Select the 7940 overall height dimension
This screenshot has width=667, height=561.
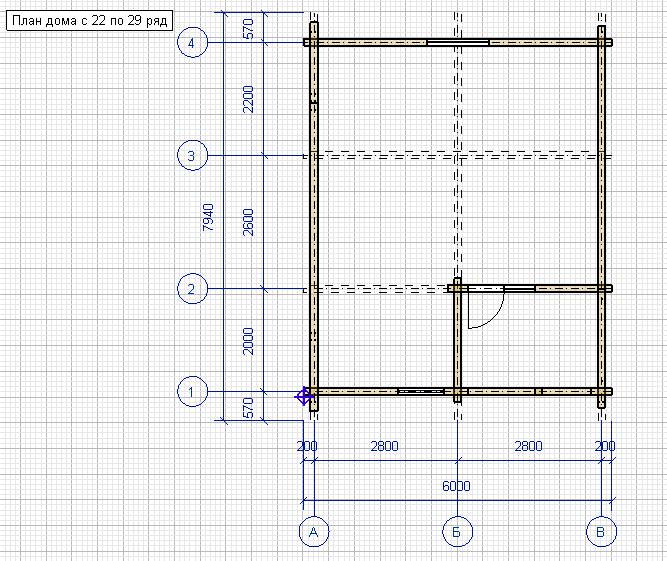coord(208,217)
